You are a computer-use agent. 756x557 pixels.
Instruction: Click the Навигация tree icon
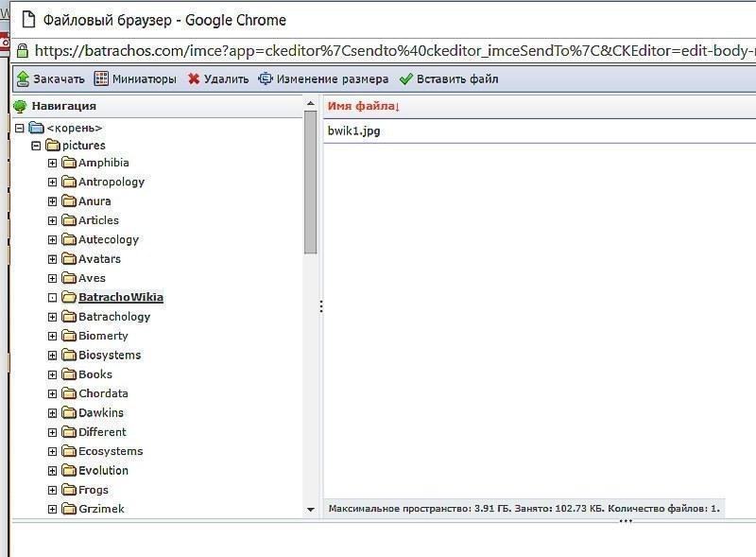pos(20,106)
